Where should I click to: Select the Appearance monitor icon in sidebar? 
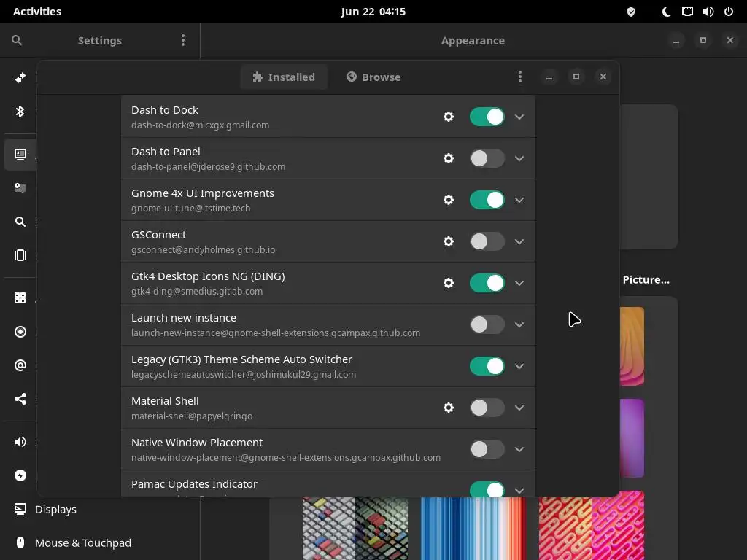(20, 155)
